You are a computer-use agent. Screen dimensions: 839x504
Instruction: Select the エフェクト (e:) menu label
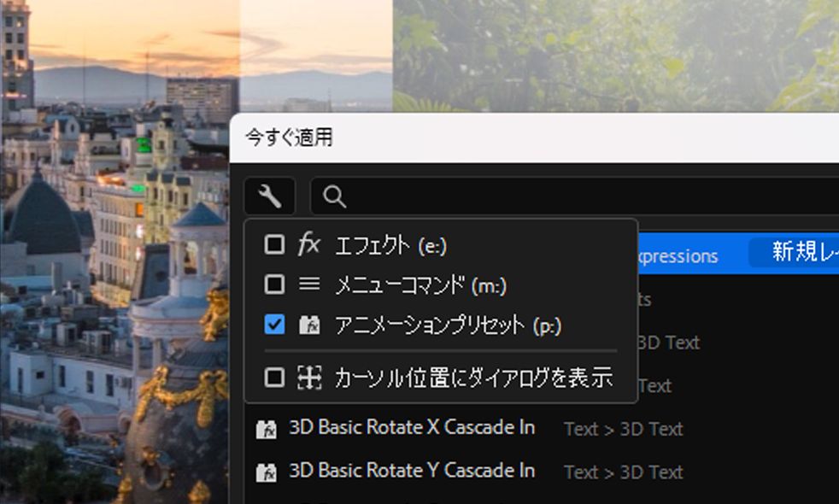pyautogui.click(x=390, y=246)
